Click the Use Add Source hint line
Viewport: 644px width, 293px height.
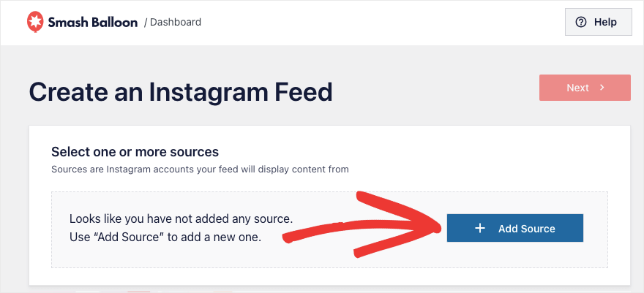[x=165, y=237]
